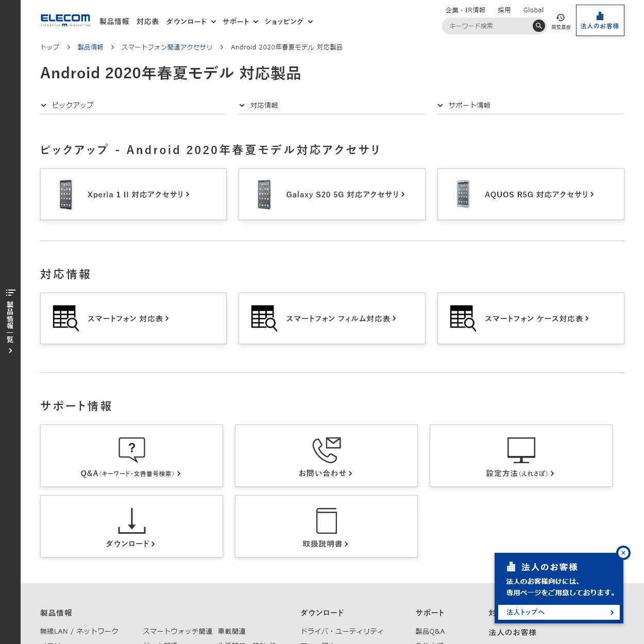The width and height of the screenshot is (644, 644).
Task: Open Q&A keyword search link
Action: tap(132, 455)
